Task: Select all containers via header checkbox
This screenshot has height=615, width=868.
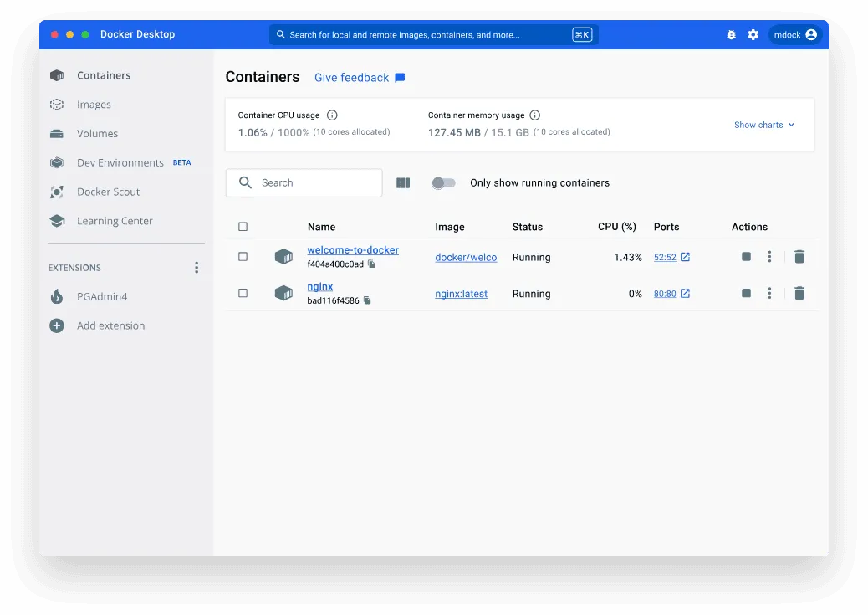Action: [x=243, y=226]
